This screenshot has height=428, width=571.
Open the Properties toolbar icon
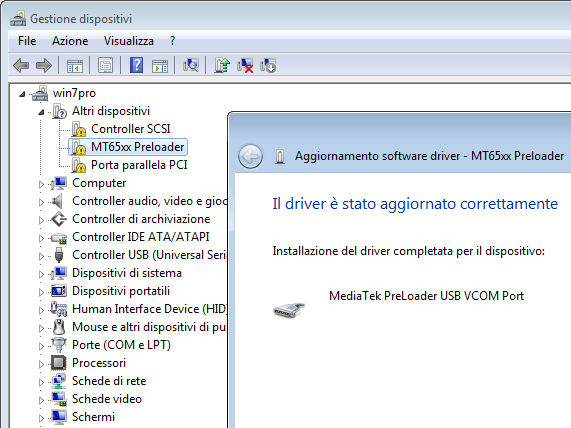click(x=106, y=66)
